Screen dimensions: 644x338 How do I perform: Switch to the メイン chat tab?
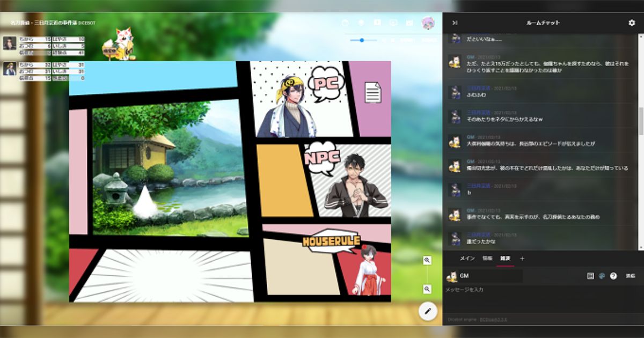coord(467,259)
